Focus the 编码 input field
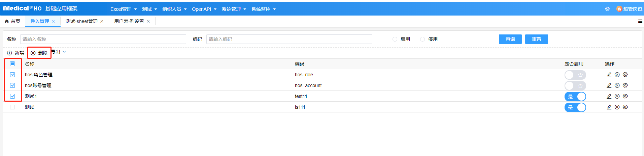The width and height of the screenshot is (644, 156). tap(289, 39)
